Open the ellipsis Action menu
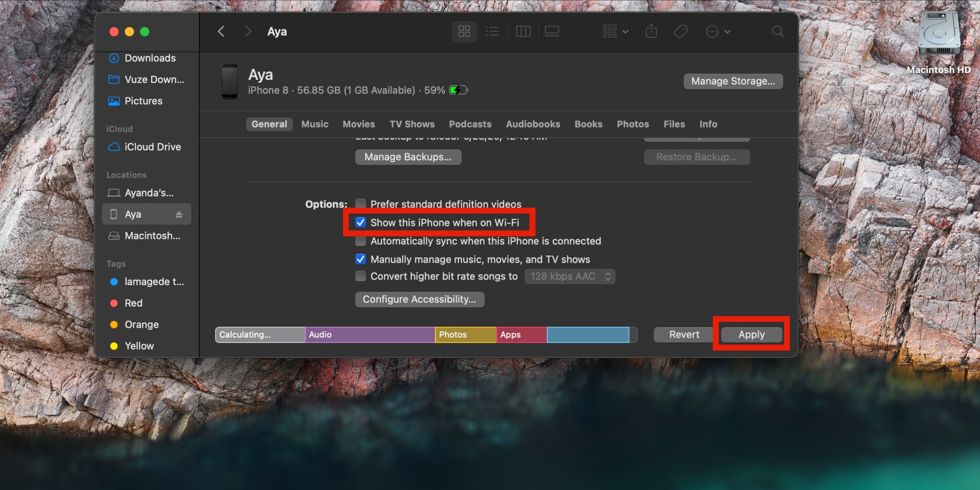The image size is (980, 490). (718, 32)
